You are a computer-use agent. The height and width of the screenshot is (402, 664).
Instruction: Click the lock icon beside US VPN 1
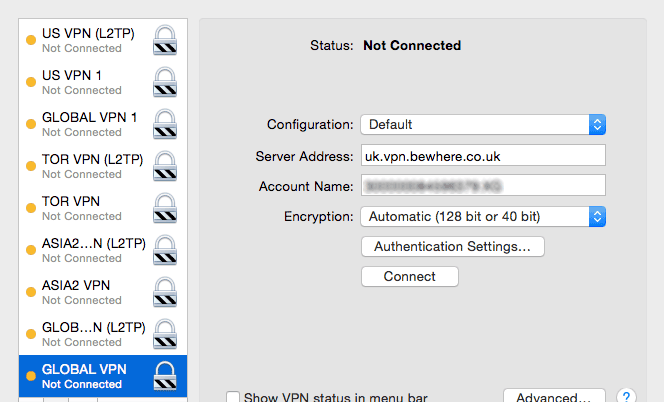pyautogui.click(x=165, y=82)
